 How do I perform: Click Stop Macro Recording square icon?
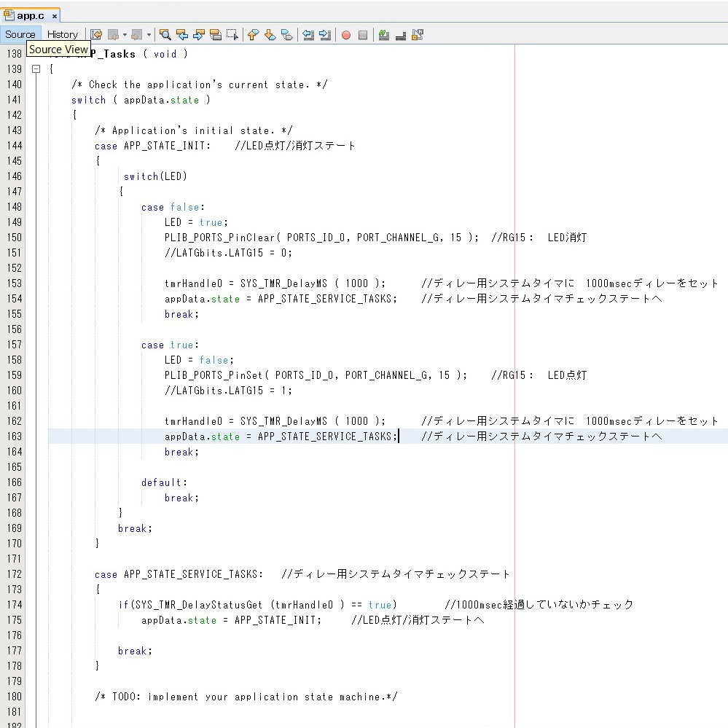click(x=363, y=35)
